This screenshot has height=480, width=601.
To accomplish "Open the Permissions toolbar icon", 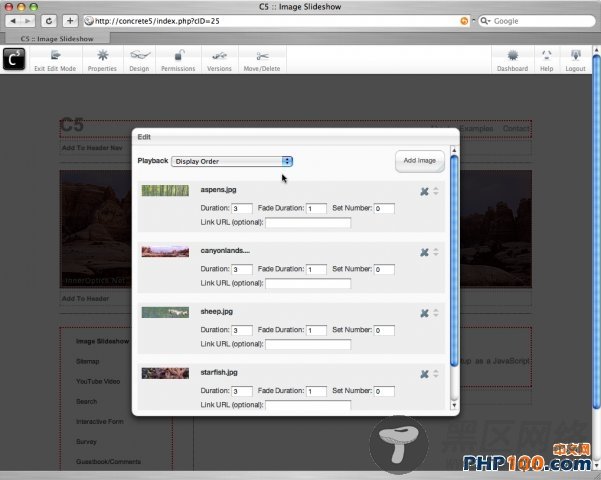I will [x=178, y=59].
